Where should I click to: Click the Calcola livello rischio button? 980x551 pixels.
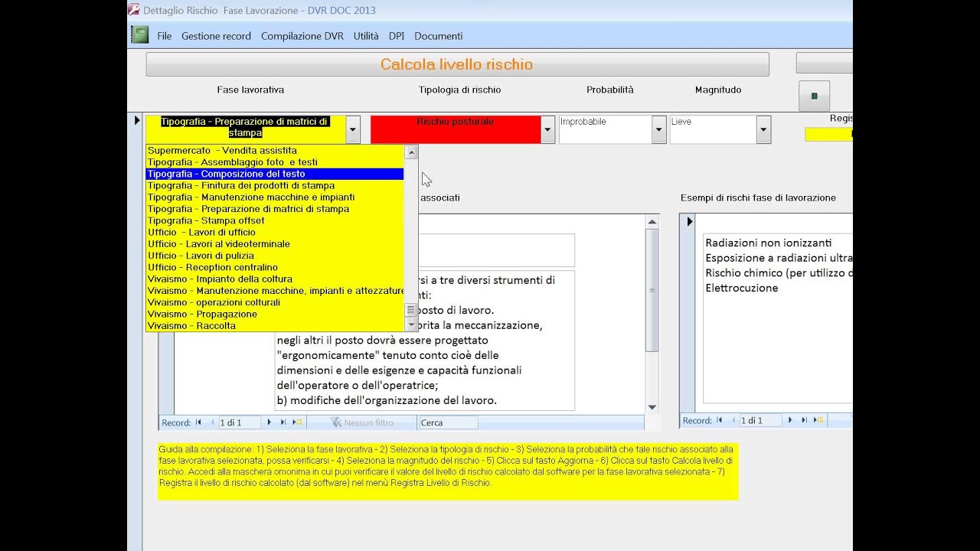click(x=457, y=64)
